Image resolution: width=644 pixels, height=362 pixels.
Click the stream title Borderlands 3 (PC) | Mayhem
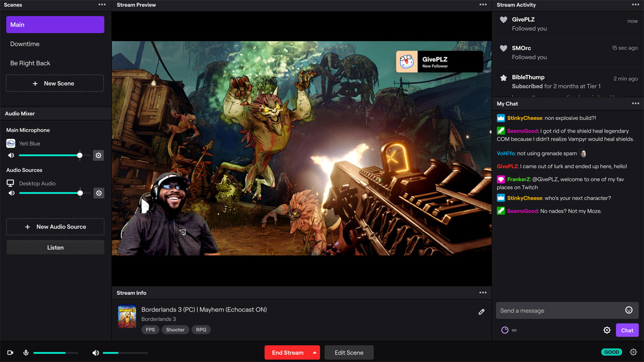click(x=204, y=310)
